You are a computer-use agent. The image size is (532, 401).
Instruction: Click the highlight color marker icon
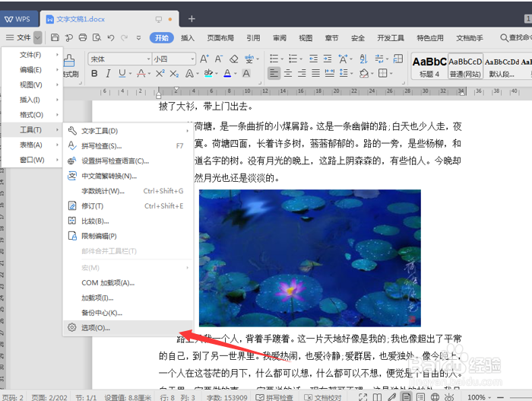(x=208, y=73)
